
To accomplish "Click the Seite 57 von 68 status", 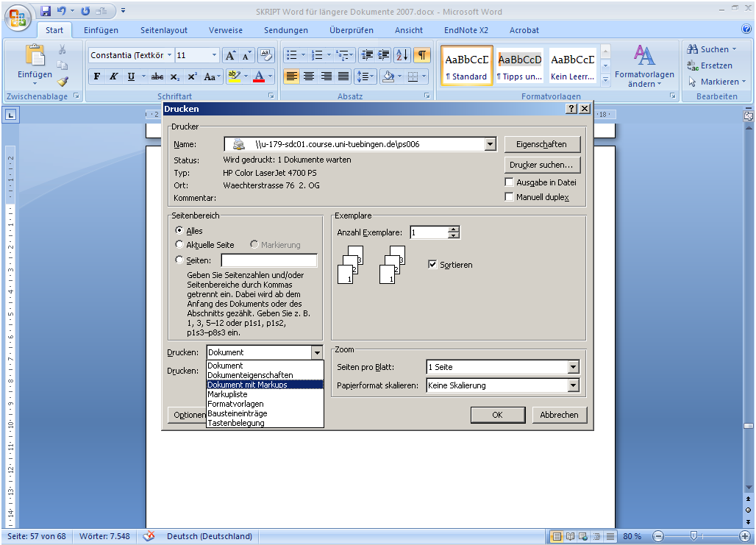I will coord(37,536).
